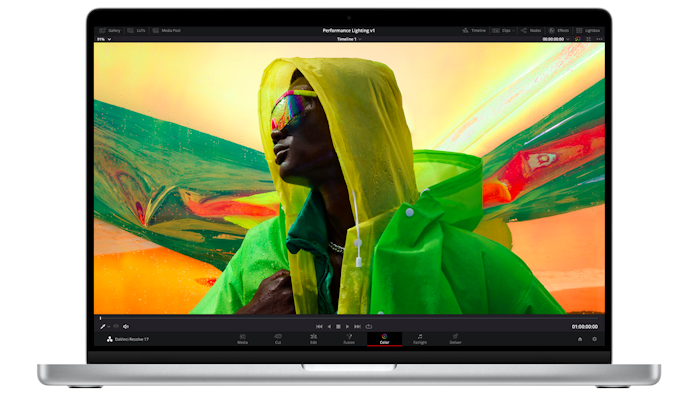Play the clip forward

point(348,327)
